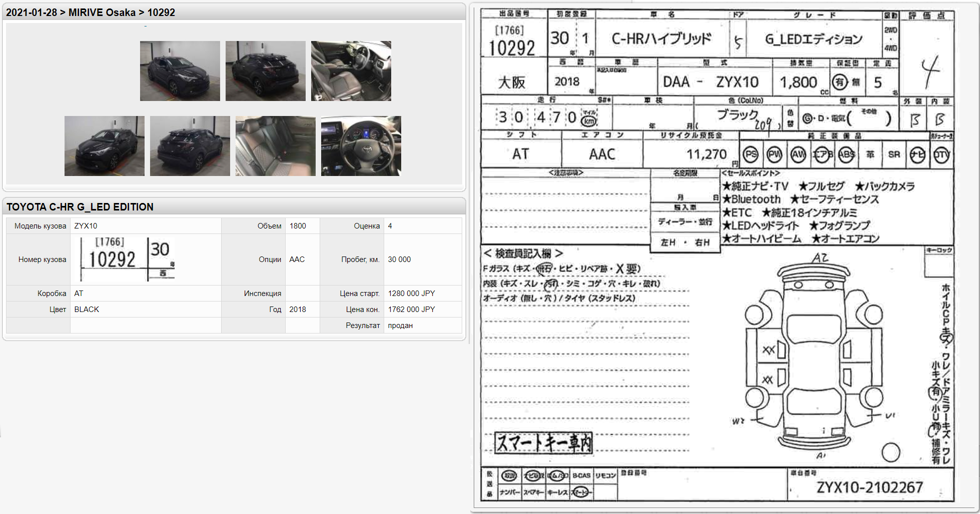Click the 'Цена кон.' label

pyautogui.click(x=363, y=309)
